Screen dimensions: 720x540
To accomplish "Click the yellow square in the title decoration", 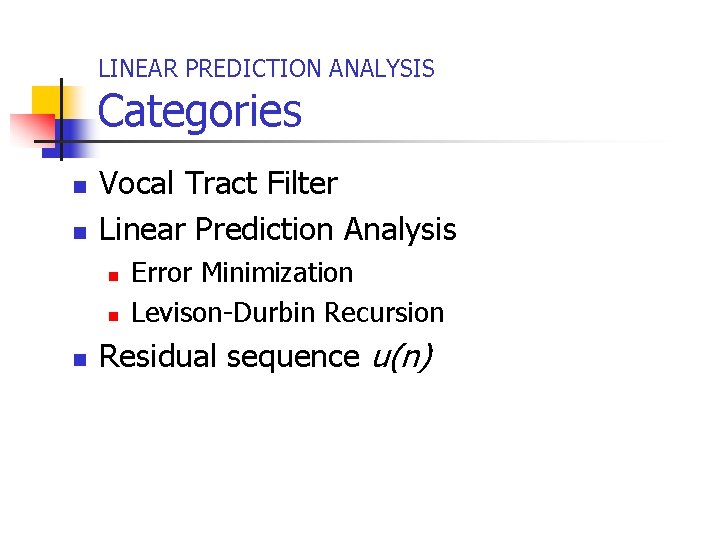I will (45, 100).
